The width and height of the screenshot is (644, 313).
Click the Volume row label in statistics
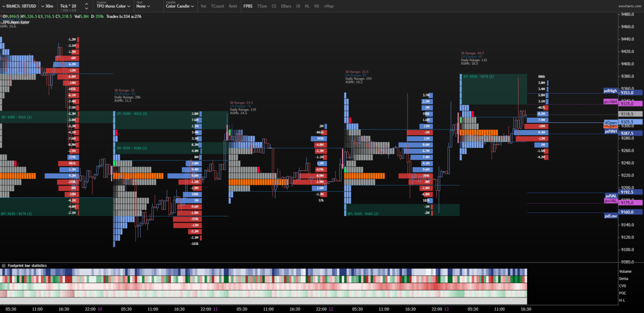tap(625, 271)
